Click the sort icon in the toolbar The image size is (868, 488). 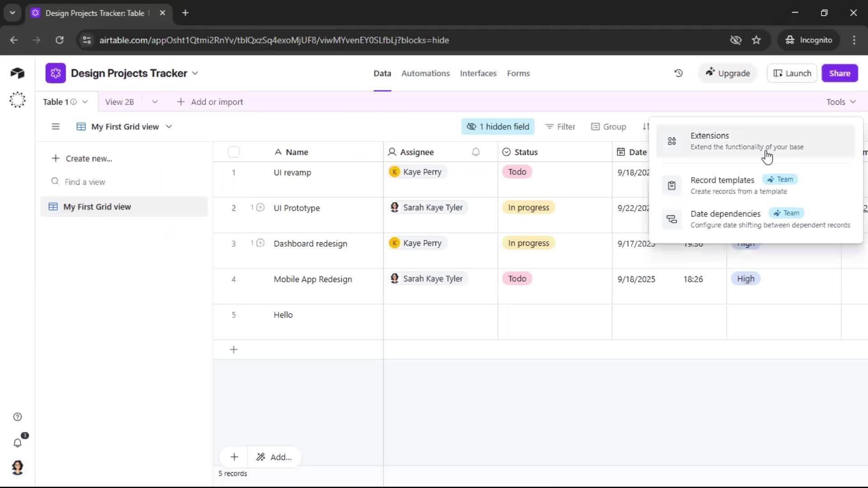click(x=646, y=127)
